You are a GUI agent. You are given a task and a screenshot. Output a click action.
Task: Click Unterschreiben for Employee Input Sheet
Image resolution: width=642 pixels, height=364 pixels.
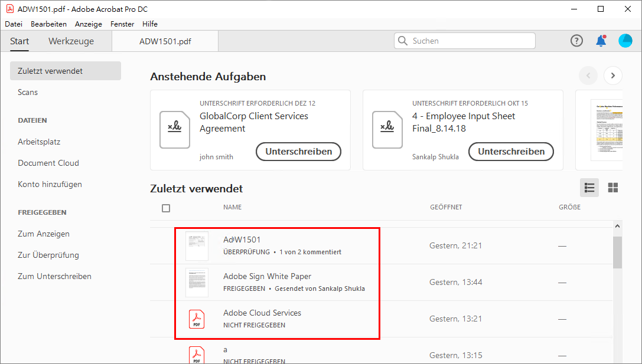click(x=511, y=152)
